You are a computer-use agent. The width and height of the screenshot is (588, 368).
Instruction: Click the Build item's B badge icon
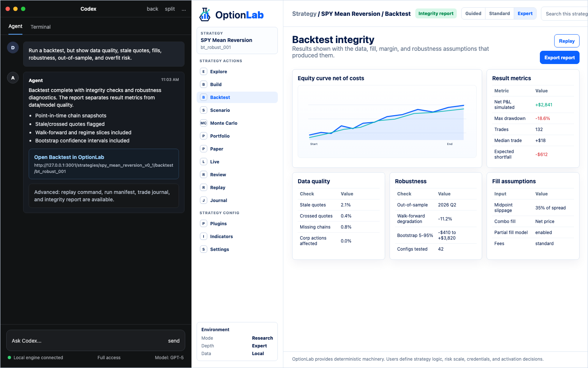[x=204, y=84]
